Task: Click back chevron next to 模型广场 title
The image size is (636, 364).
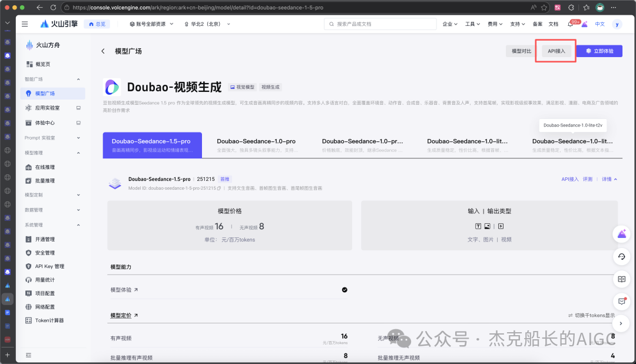Action: pos(103,51)
